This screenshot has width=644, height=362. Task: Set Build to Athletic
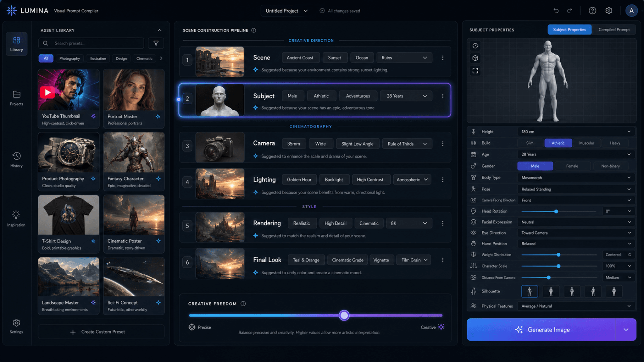[x=558, y=143]
